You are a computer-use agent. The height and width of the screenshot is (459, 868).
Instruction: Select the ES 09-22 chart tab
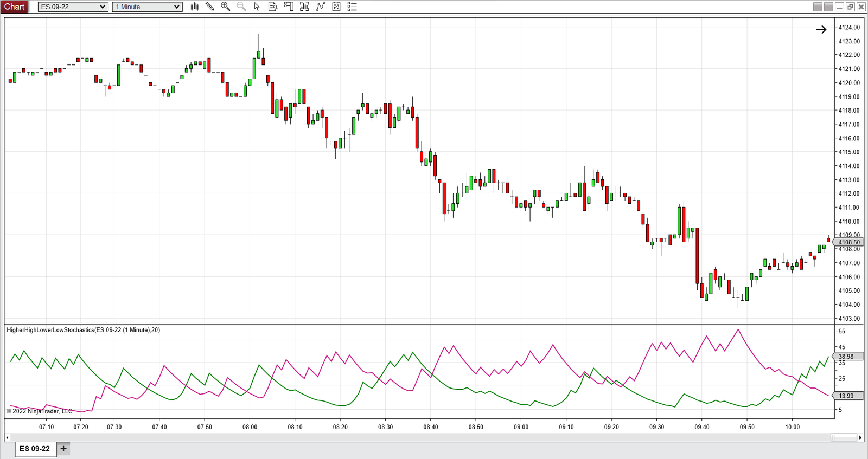tap(35, 449)
